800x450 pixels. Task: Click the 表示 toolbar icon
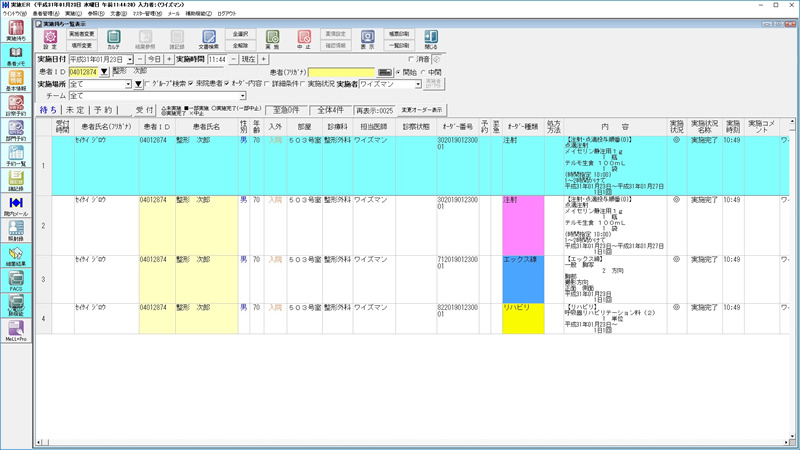[367, 39]
